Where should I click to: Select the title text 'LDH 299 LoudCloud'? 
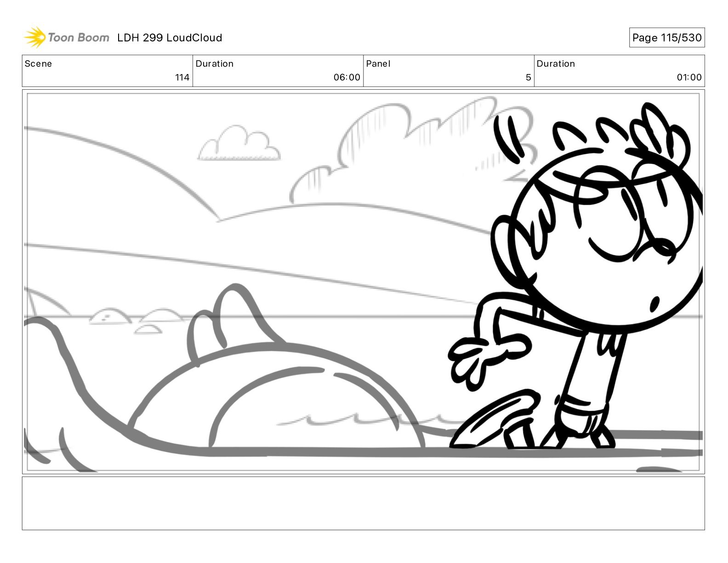coord(170,38)
